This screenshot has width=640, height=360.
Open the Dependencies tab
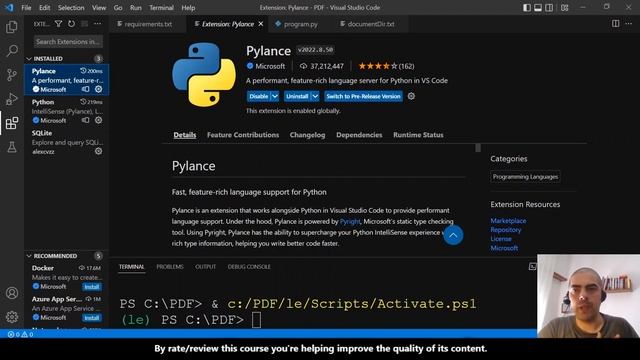pyautogui.click(x=359, y=135)
